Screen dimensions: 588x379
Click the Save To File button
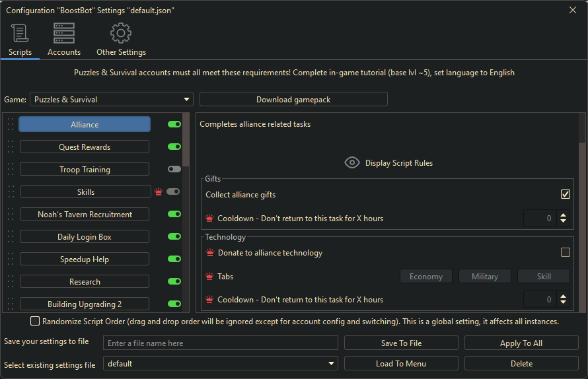coord(401,343)
